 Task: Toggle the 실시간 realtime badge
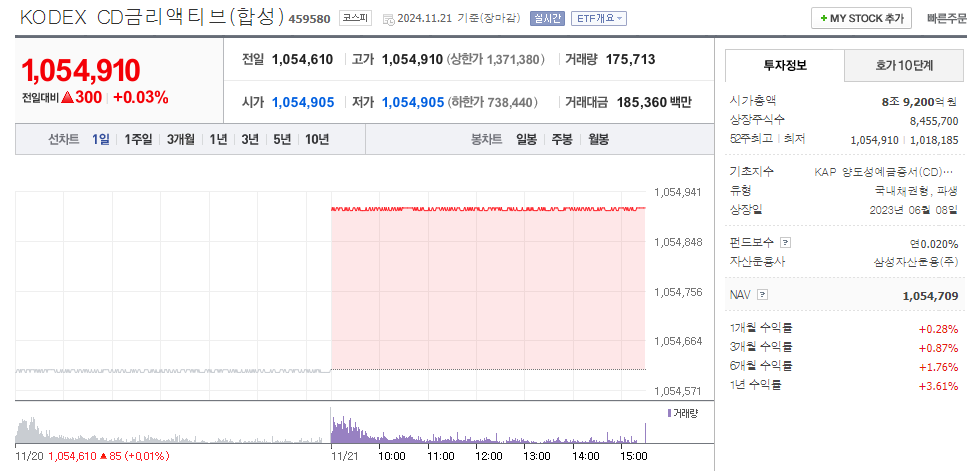click(x=547, y=18)
